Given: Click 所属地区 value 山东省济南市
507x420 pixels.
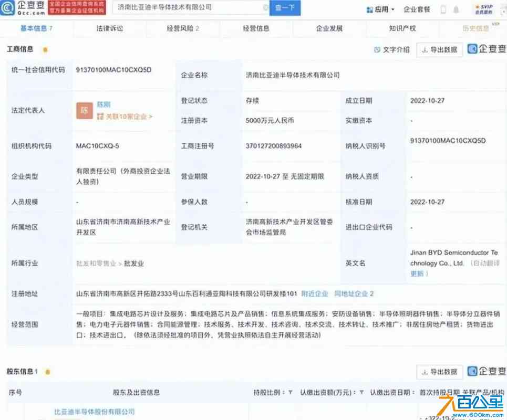Looking at the screenshot, I should click(x=123, y=227).
